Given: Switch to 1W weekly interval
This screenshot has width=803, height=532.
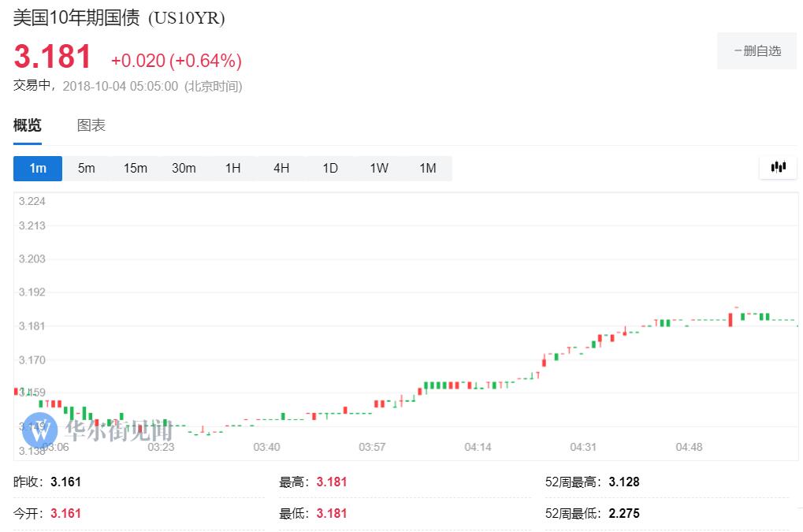Looking at the screenshot, I should (x=379, y=168).
